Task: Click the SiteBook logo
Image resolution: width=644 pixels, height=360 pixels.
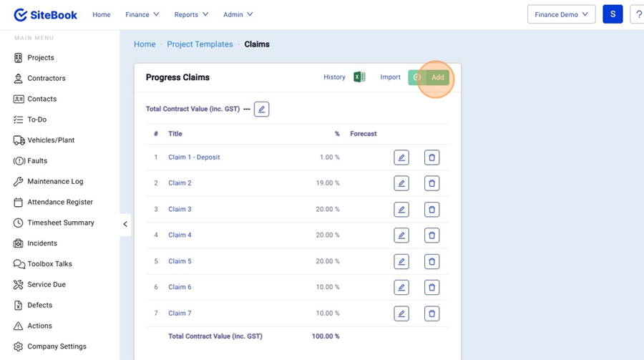Action: [46, 14]
